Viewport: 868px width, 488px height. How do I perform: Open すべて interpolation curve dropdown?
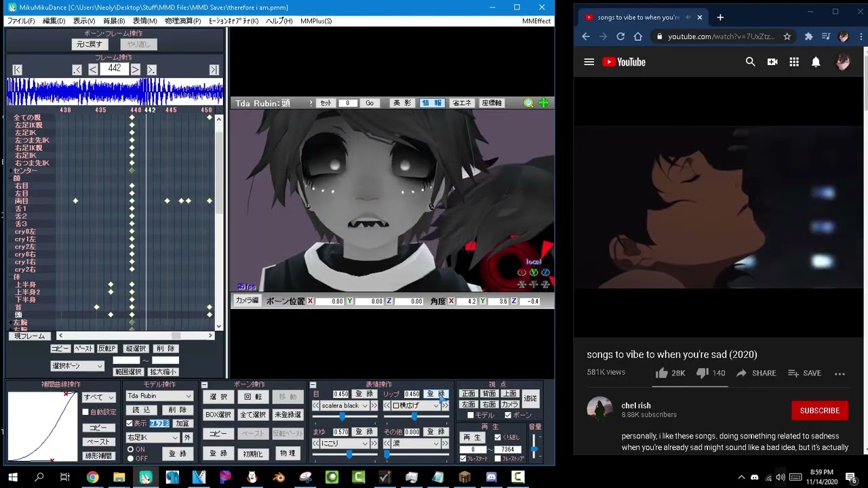[x=98, y=397]
